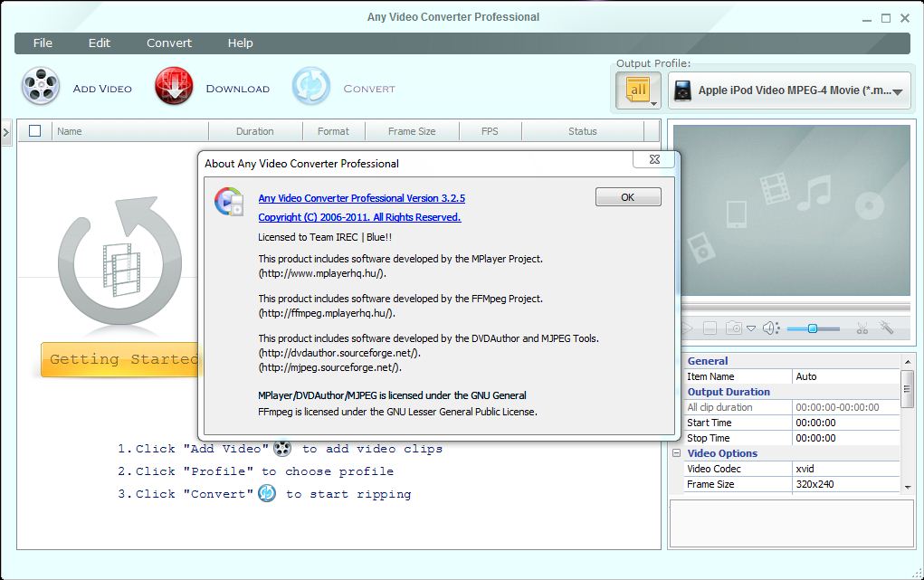Open the Any Video Converter Professional Version link
Viewport: 924px width, 580px height.
(x=362, y=198)
